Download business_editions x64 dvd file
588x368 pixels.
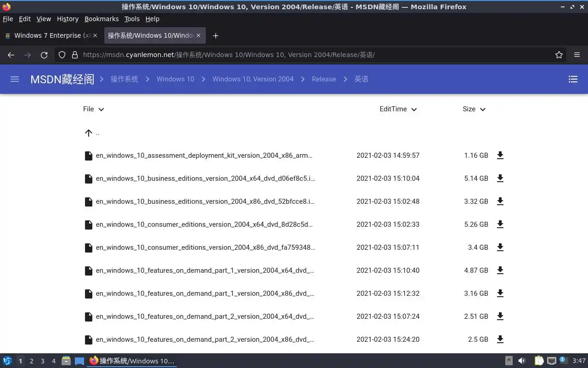coord(500,178)
